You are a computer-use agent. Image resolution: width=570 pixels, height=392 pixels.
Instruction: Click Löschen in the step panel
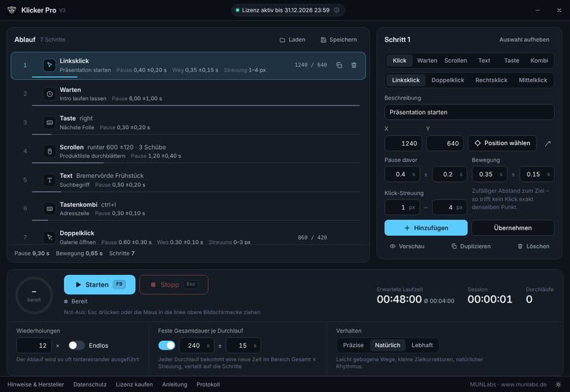pos(533,246)
